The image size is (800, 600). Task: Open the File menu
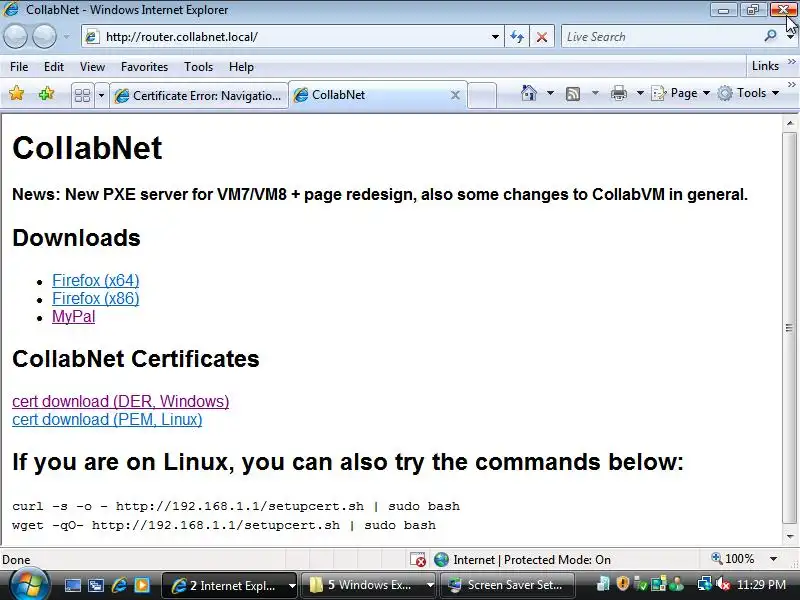click(x=19, y=67)
